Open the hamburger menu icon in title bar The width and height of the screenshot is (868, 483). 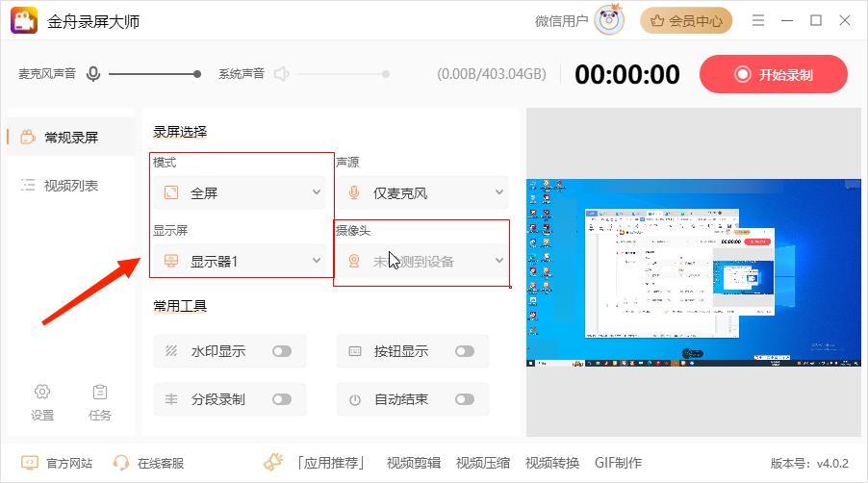(x=758, y=20)
